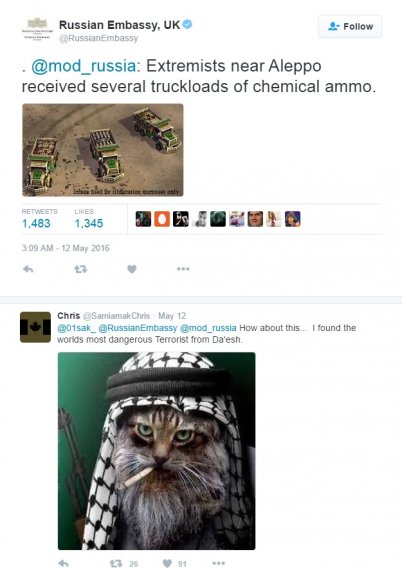Screen dimensions: 402x570
Task: Reply to the Russian Embassy tweet
Action: tap(28, 269)
